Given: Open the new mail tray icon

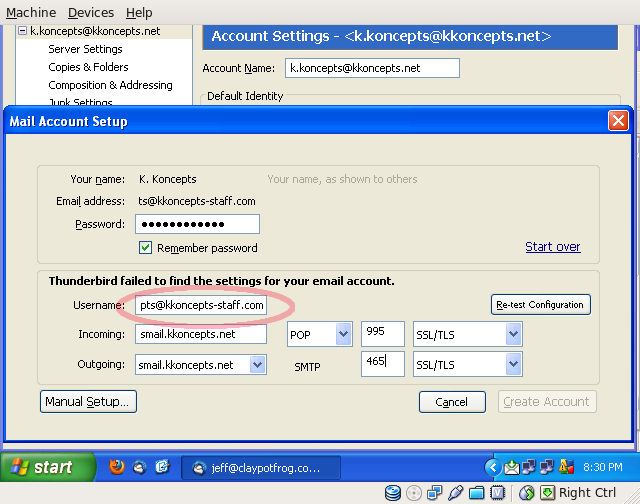Looking at the screenshot, I should pyautogui.click(x=511, y=467).
